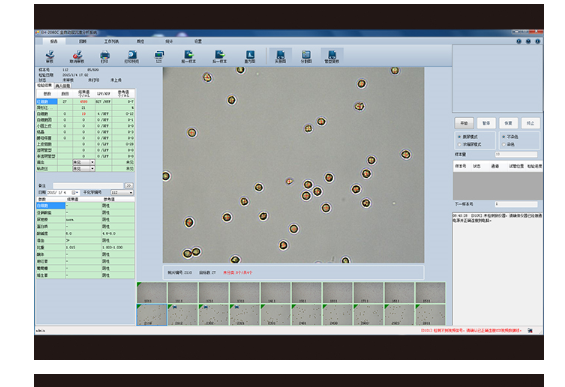
Task: Select the second radio in left mode group
Action: pos(459,144)
